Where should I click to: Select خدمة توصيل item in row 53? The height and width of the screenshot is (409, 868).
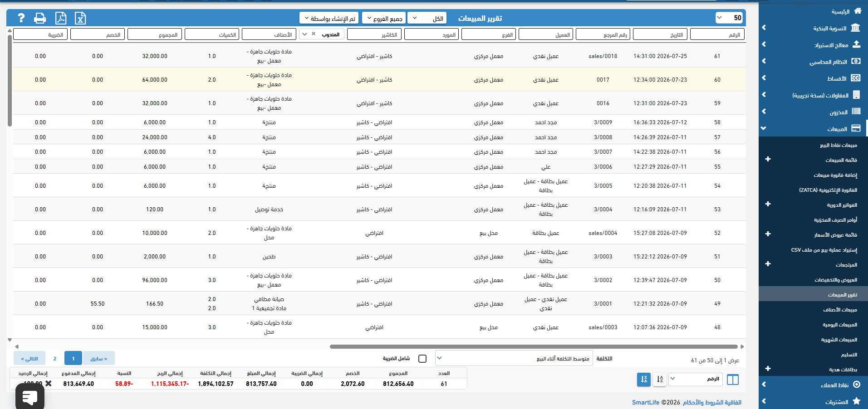tap(269, 209)
